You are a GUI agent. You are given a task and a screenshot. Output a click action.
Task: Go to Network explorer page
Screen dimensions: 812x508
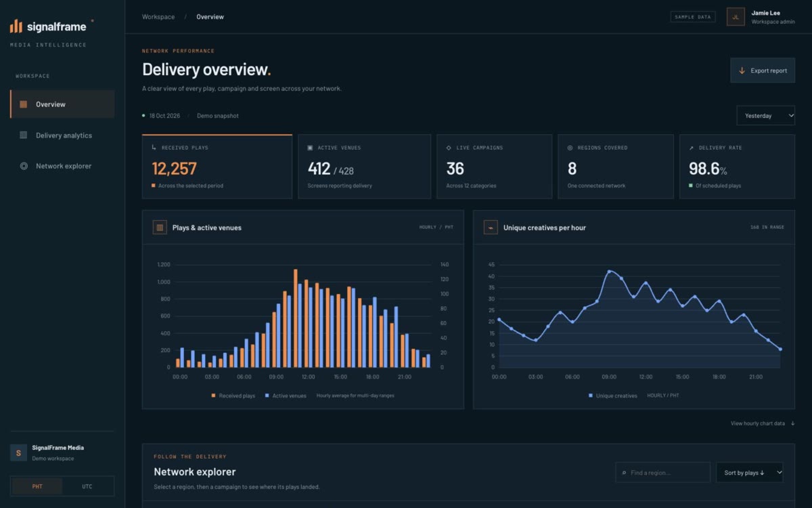click(x=62, y=166)
